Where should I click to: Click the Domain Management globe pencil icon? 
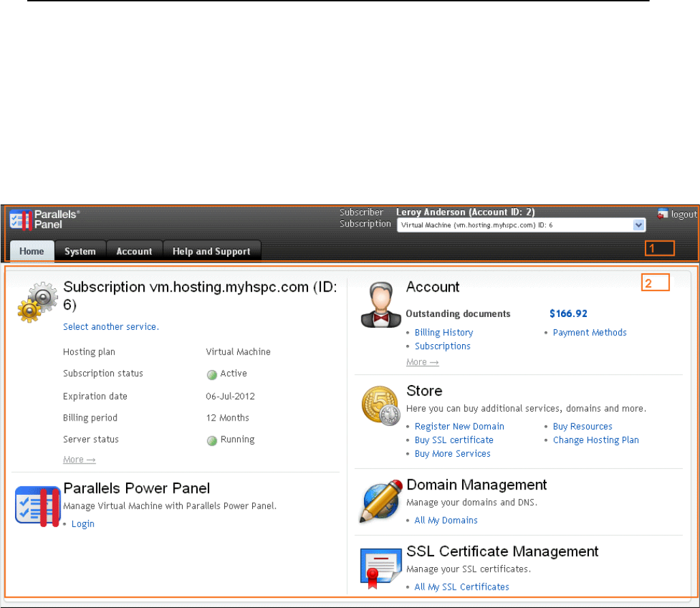coord(381,501)
